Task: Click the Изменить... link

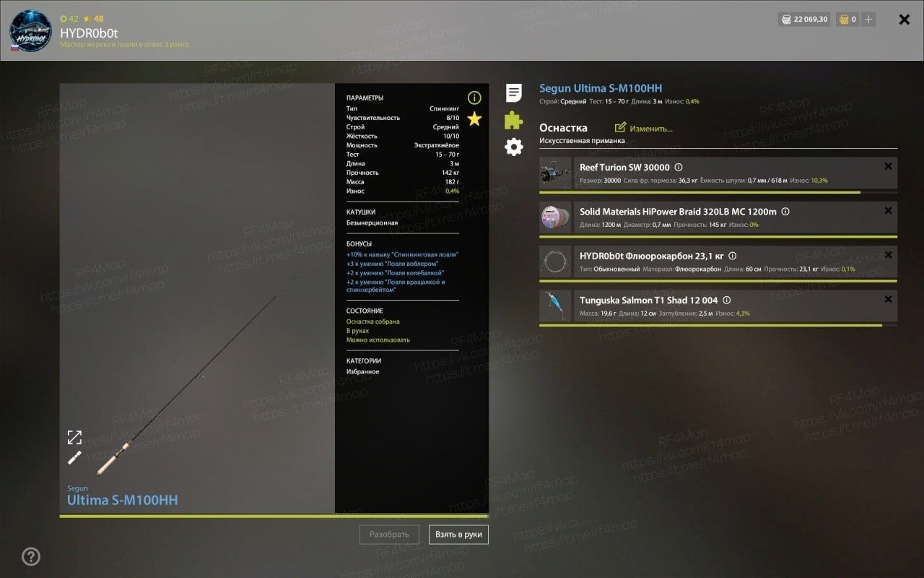Action: tap(651, 129)
